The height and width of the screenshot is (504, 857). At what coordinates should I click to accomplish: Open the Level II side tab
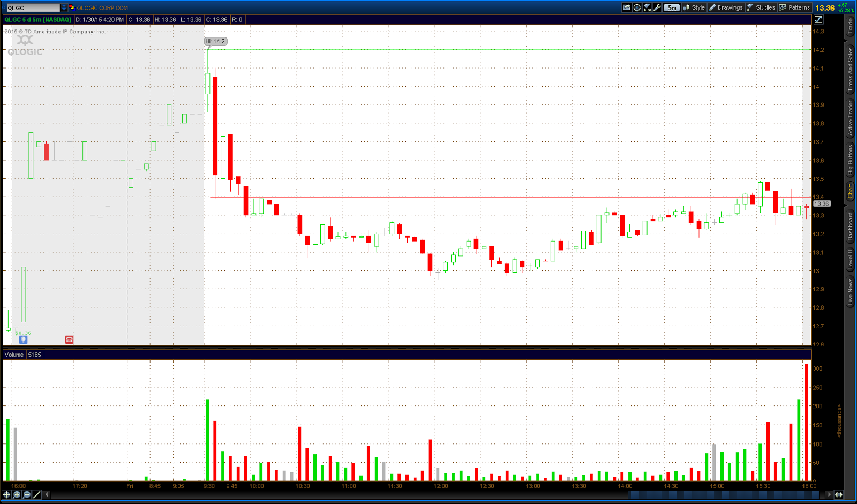[x=850, y=259]
